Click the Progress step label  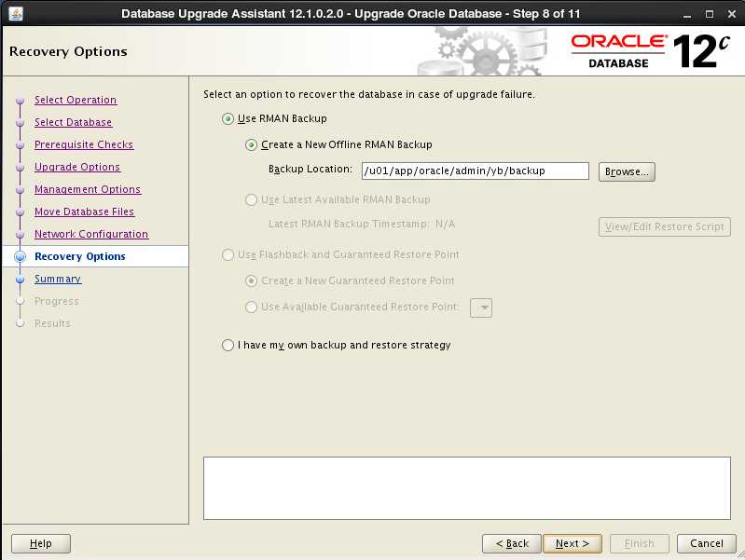[x=57, y=301]
